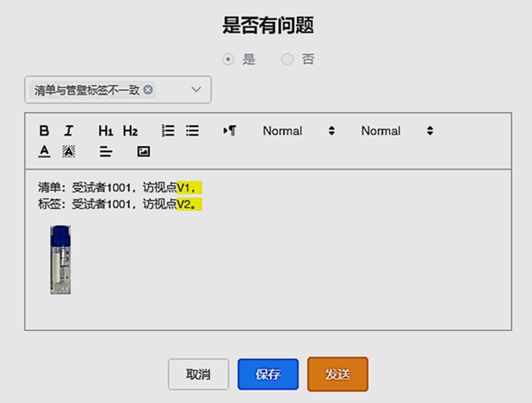This screenshot has height=403, width=532.
Task: Open the first Normal size dropdown
Action: point(298,131)
